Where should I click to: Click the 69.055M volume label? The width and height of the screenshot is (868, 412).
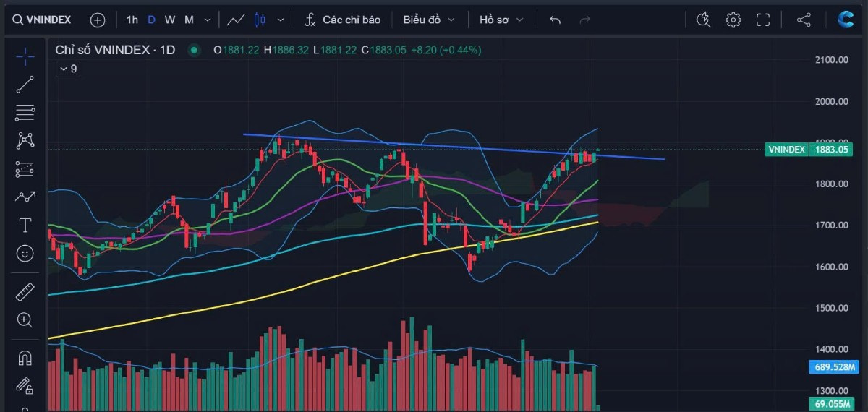830,405
